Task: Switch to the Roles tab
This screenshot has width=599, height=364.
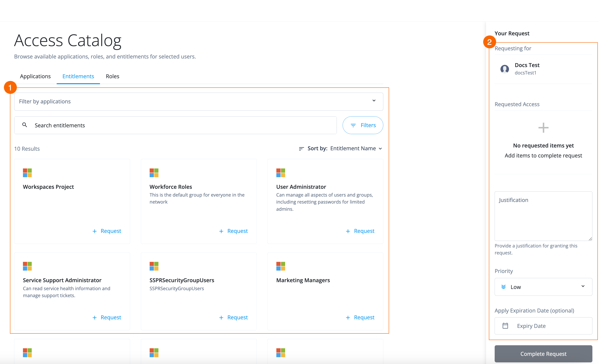Action: [112, 76]
